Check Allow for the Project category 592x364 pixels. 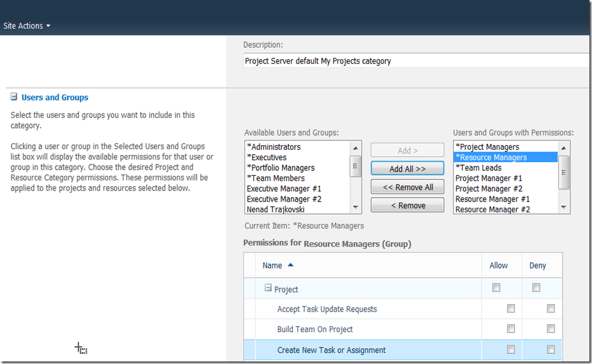[496, 288]
